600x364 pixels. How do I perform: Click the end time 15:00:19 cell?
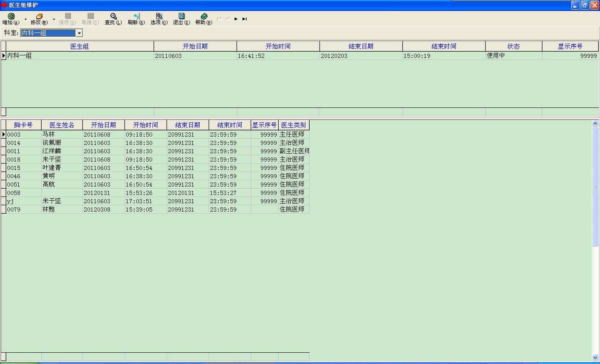[444, 55]
